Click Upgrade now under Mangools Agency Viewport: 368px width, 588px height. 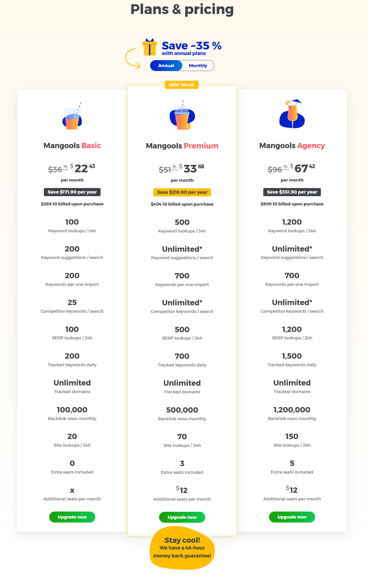292,517
